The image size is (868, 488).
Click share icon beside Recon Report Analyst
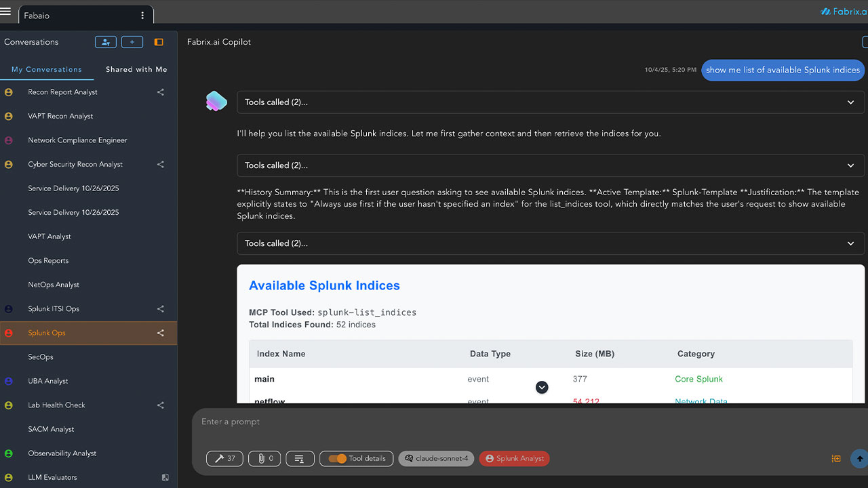(x=161, y=92)
